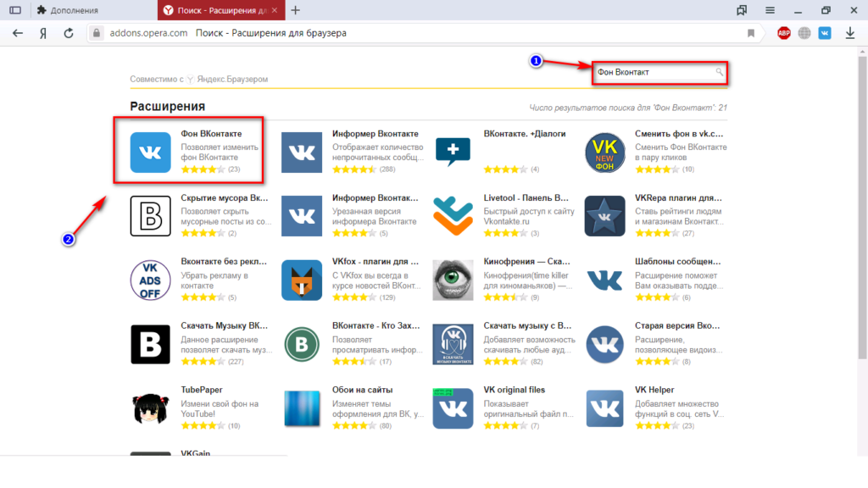
Task: Open the Скачать Музыку ВК black B icon
Action: pos(151,344)
